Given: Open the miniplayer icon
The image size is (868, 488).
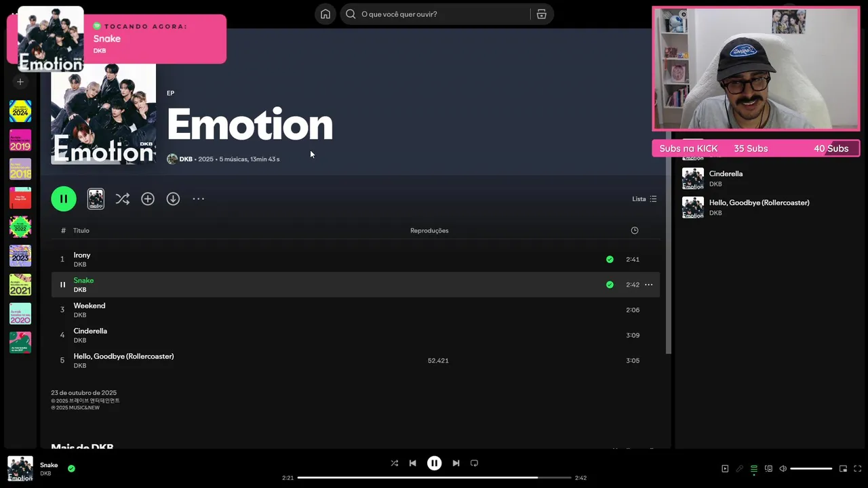Looking at the screenshot, I should tap(843, 468).
